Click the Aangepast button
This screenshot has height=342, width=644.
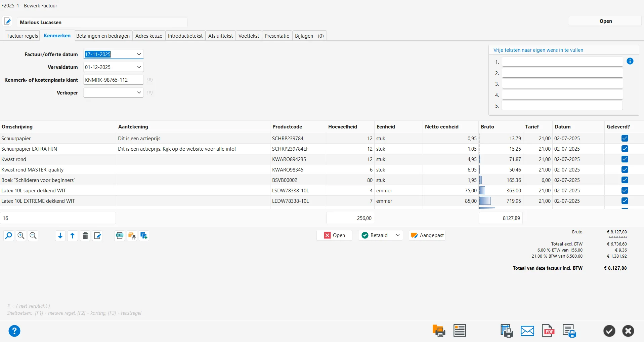point(427,235)
